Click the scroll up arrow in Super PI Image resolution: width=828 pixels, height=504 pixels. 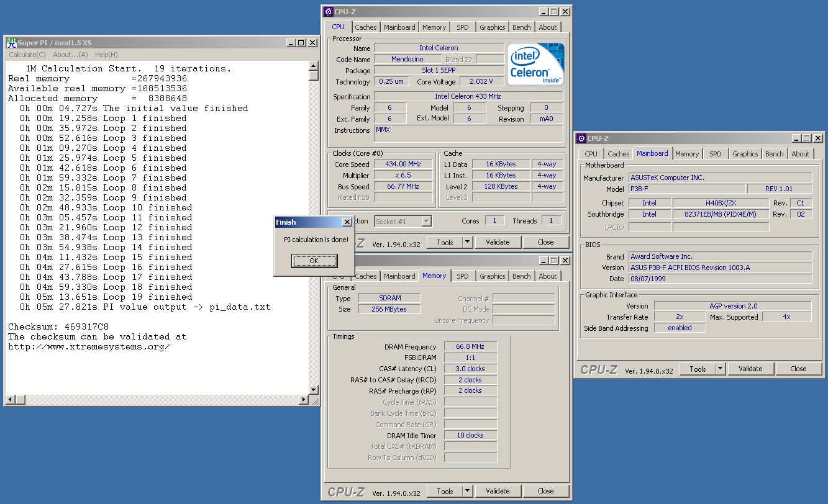point(314,66)
